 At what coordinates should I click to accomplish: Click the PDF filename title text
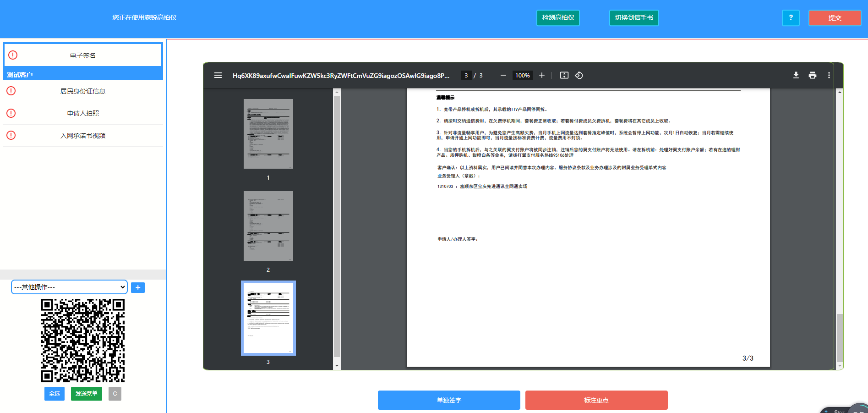(341, 75)
